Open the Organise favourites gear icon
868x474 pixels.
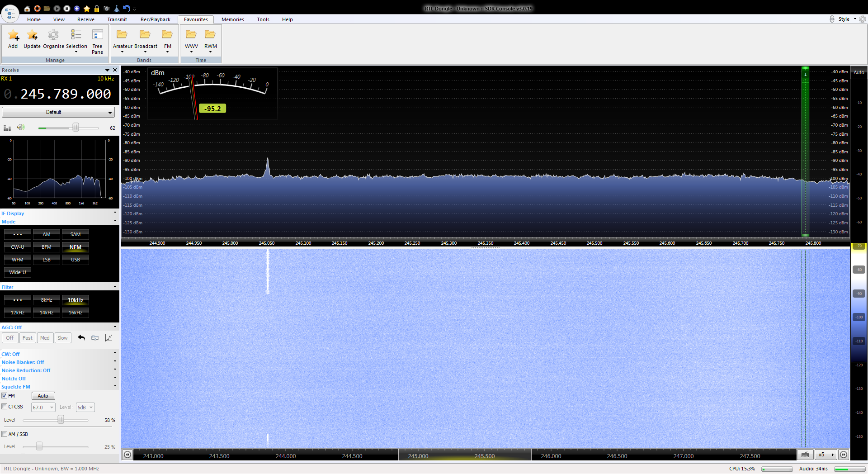tap(53, 39)
